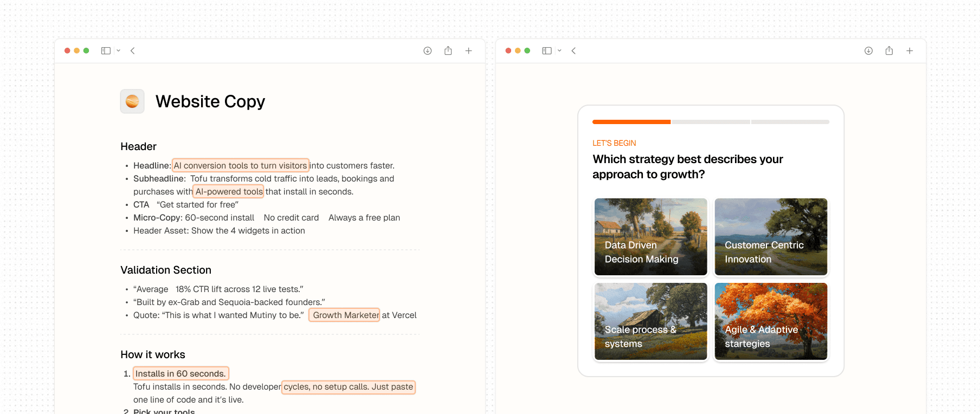
Task: Add new tab in left window
Action: [x=469, y=51]
